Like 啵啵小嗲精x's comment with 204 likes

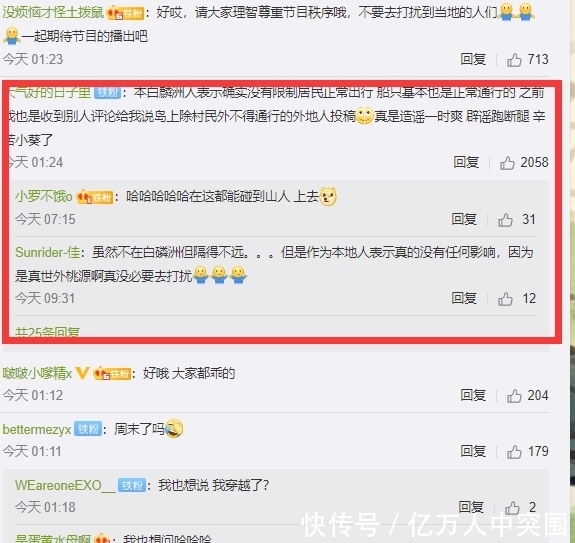(x=514, y=396)
